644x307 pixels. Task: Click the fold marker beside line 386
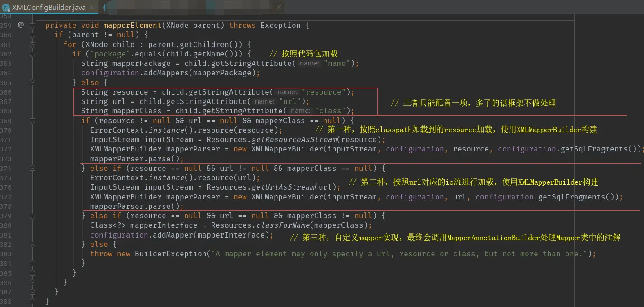click(x=32, y=282)
